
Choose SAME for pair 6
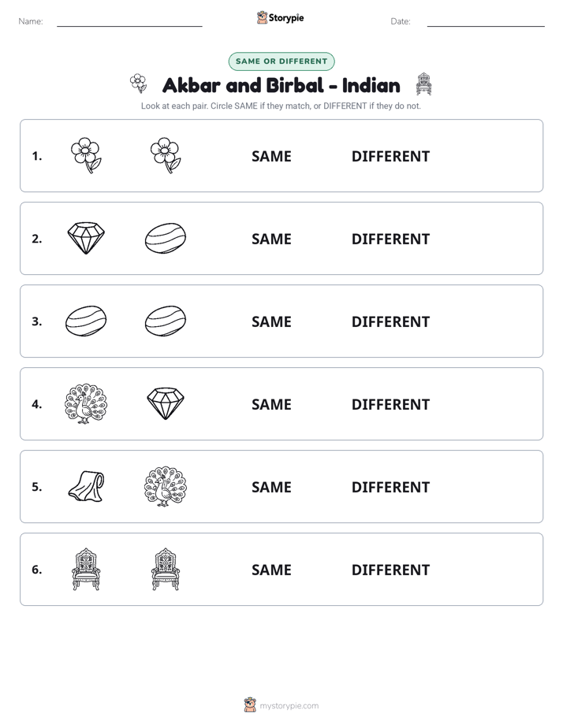coord(271,570)
